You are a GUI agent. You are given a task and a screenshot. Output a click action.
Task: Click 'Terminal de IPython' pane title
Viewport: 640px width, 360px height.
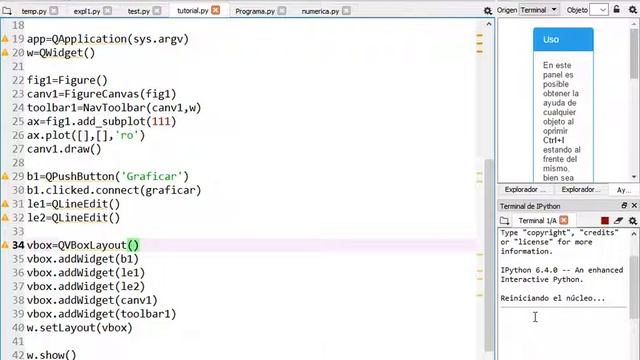pos(530,206)
